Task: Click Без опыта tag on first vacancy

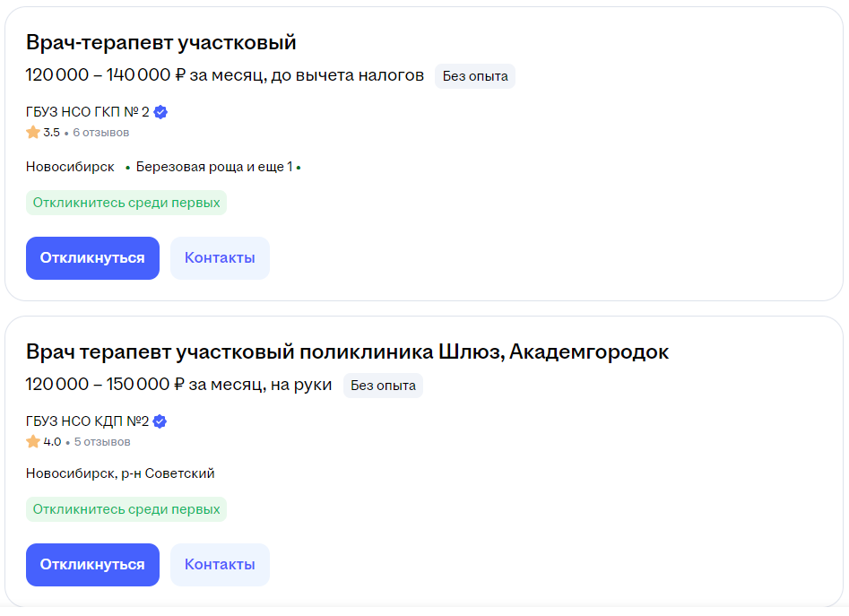Action: point(475,76)
